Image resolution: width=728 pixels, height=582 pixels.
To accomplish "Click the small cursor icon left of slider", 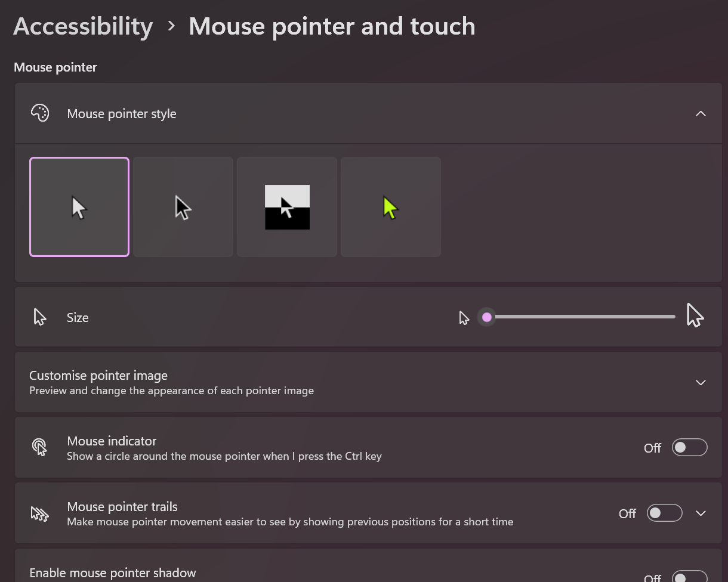I will [x=464, y=318].
